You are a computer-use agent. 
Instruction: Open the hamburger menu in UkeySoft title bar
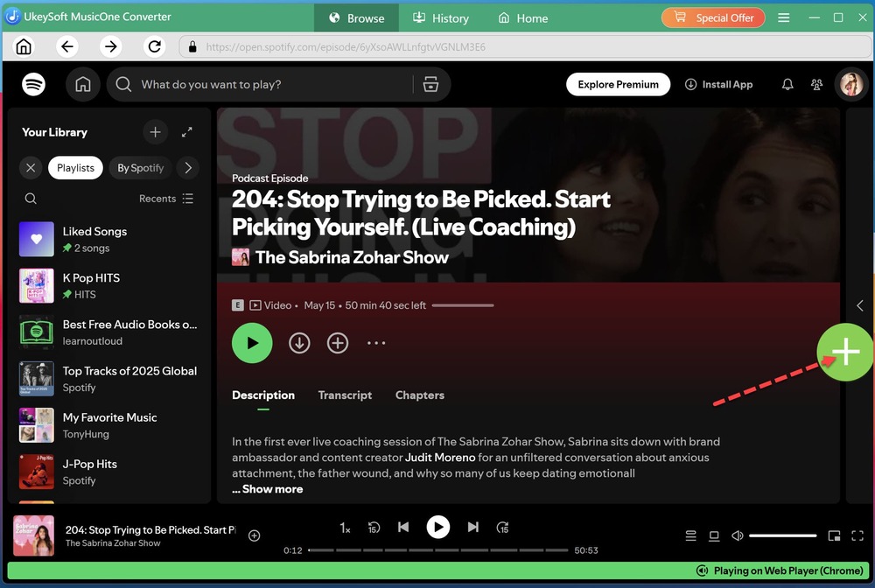pos(783,17)
